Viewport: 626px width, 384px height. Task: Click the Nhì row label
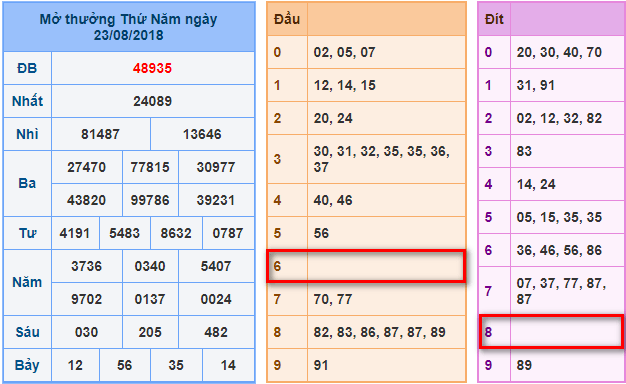point(27,134)
